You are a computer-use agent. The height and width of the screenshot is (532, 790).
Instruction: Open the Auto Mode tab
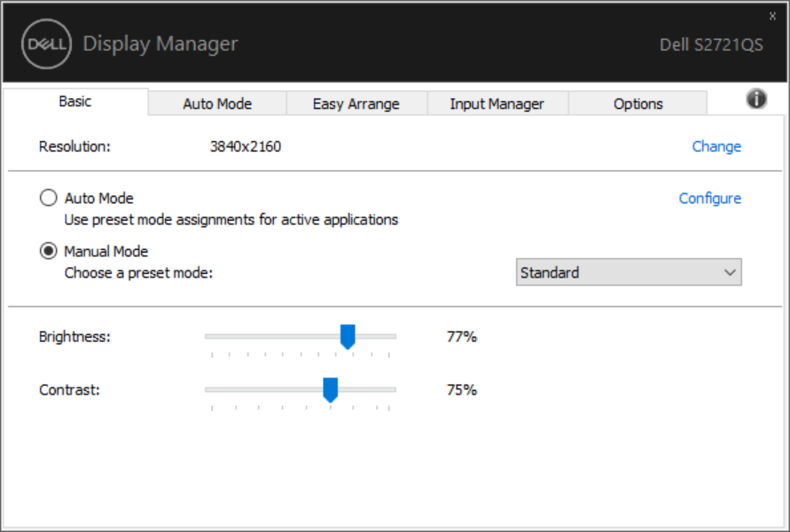[217, 104]
